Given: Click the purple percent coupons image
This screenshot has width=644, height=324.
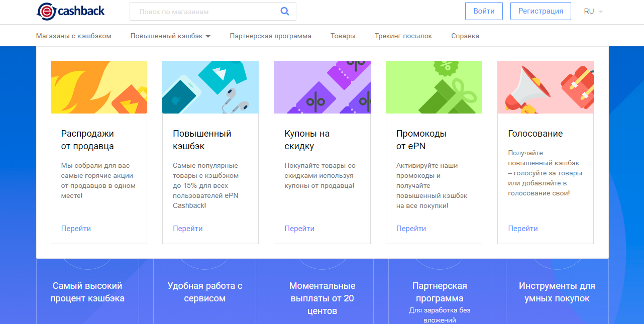Looking at the screenshot, I should tap(322, 87).
